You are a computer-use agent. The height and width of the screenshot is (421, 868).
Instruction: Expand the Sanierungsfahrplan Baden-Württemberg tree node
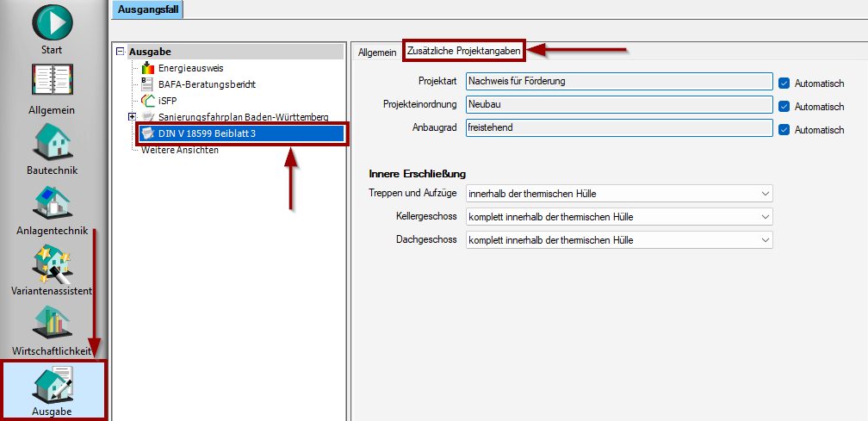pos(132,117)
